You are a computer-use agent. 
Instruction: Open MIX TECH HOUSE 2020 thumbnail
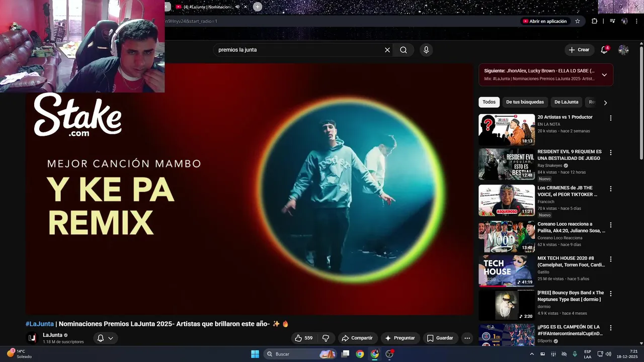tap(507, 270)
